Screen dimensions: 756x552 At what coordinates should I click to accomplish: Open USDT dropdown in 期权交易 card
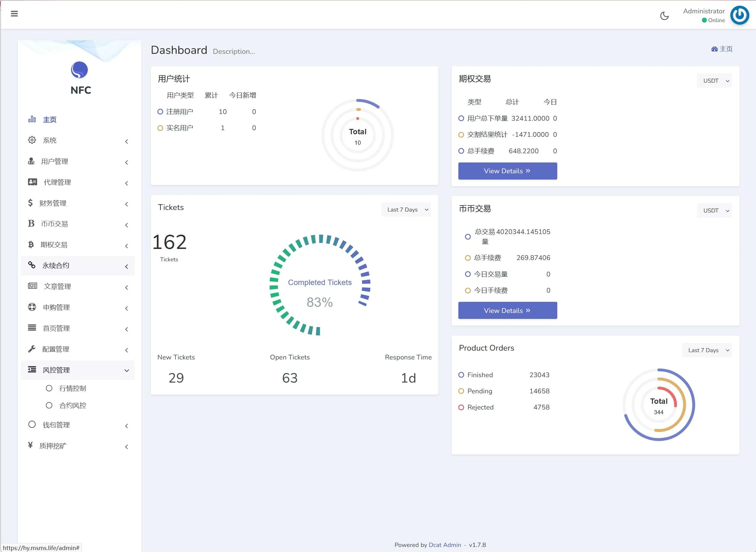point(714,80)
